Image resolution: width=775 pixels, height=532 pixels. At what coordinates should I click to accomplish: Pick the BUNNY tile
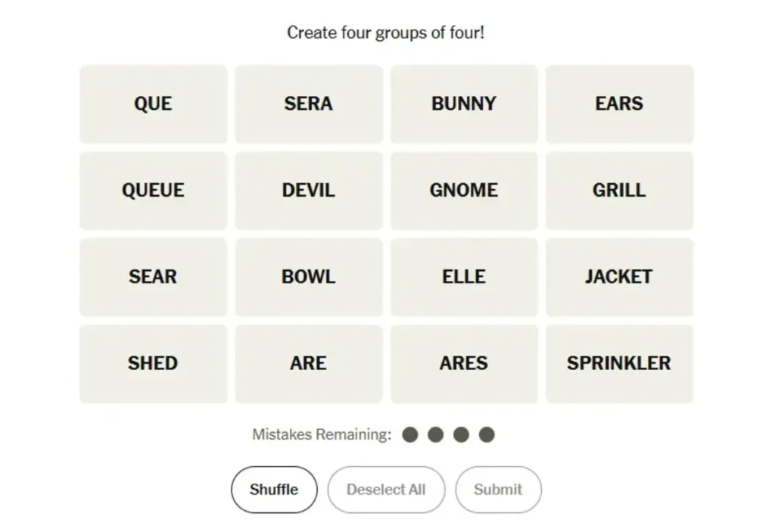tap(464, 104)
